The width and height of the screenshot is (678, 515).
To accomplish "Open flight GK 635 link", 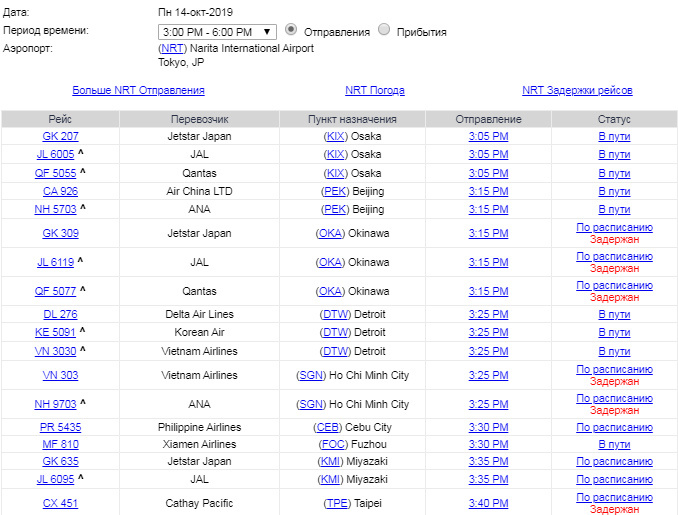I will coord(61,461).
